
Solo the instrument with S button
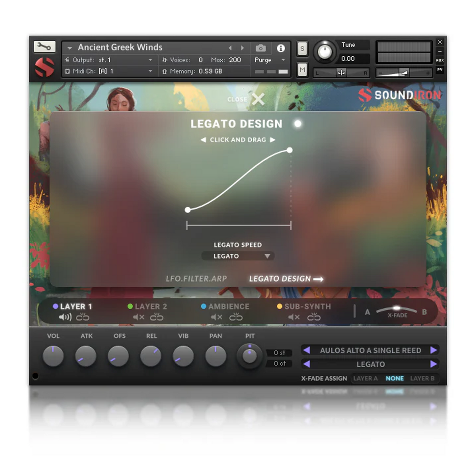(302, 49)
